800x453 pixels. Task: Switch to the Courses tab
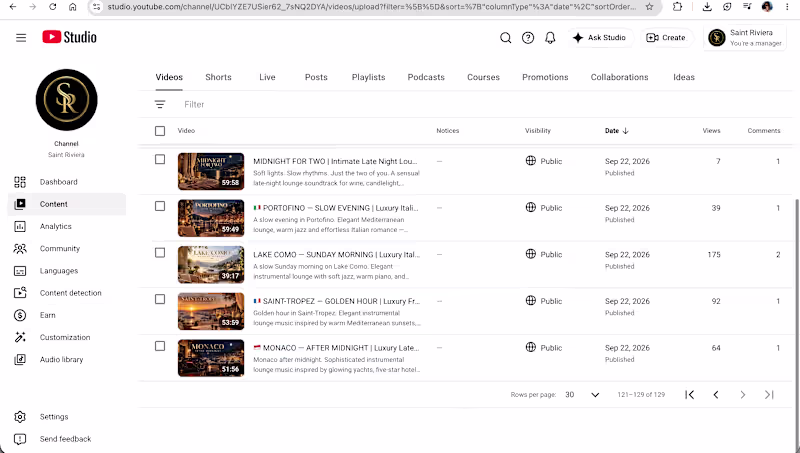tap(484, 77)
